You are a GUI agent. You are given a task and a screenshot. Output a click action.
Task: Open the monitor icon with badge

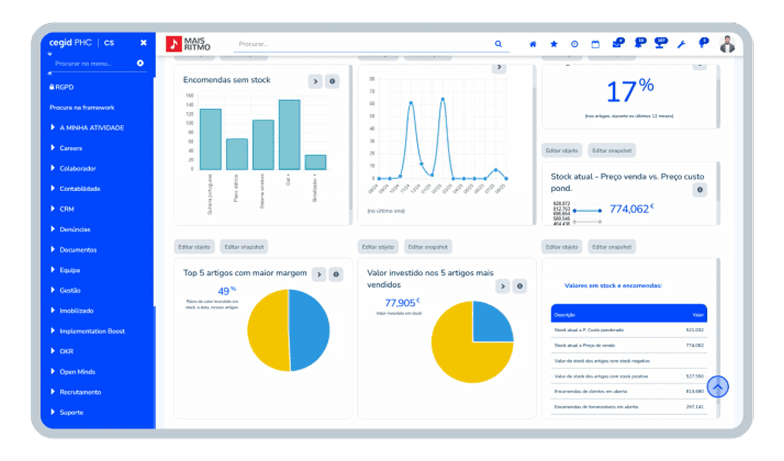click(661, 43)
